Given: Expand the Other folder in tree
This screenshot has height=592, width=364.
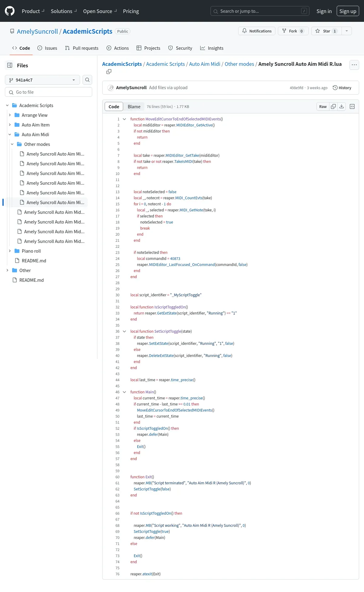Looking at the screenshot, I should tap(7, 270).
